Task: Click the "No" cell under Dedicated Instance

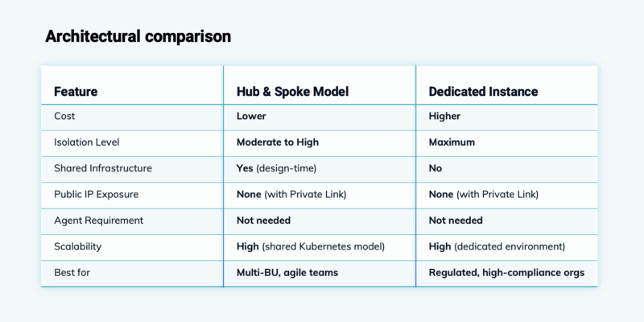Action: point(436,168)
